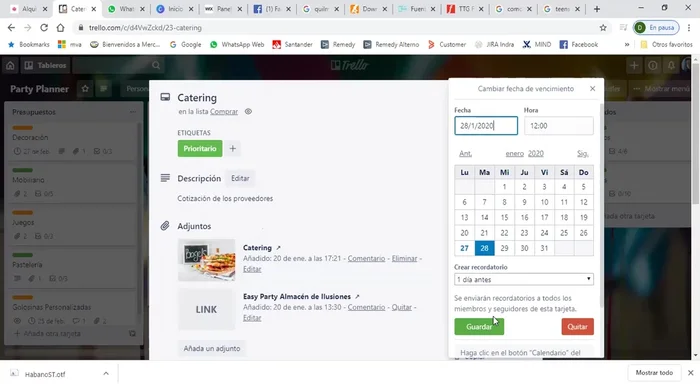Open the Crear recordatorio dropdown
The height and width of the screenshot is (386, 700).
click(524, 279)
